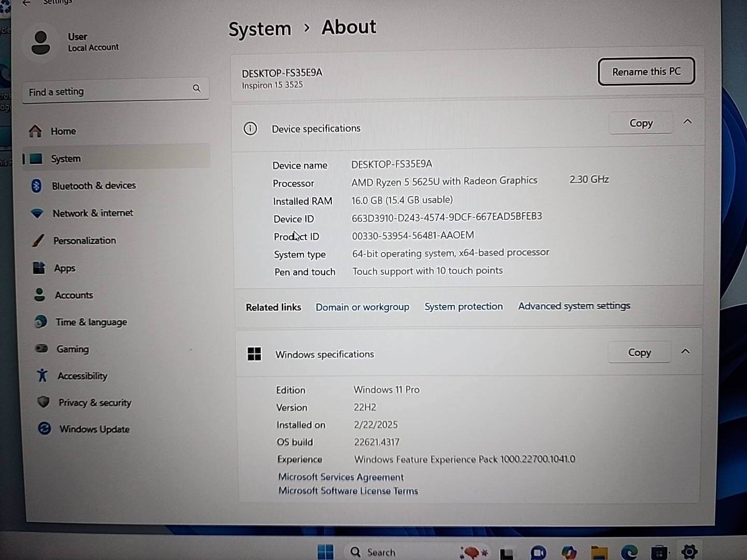
Task: Click the Version value 22H2
Action: tap(365, 407)
